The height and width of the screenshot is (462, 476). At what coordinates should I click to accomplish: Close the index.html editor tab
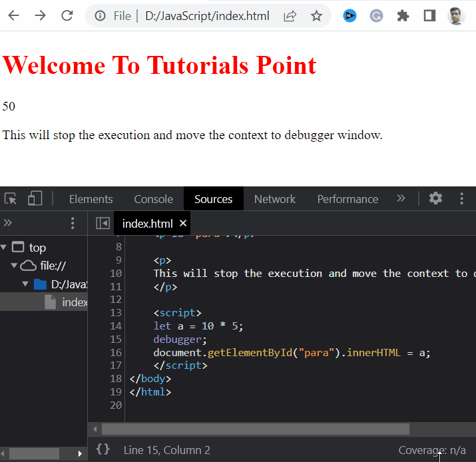183,224
